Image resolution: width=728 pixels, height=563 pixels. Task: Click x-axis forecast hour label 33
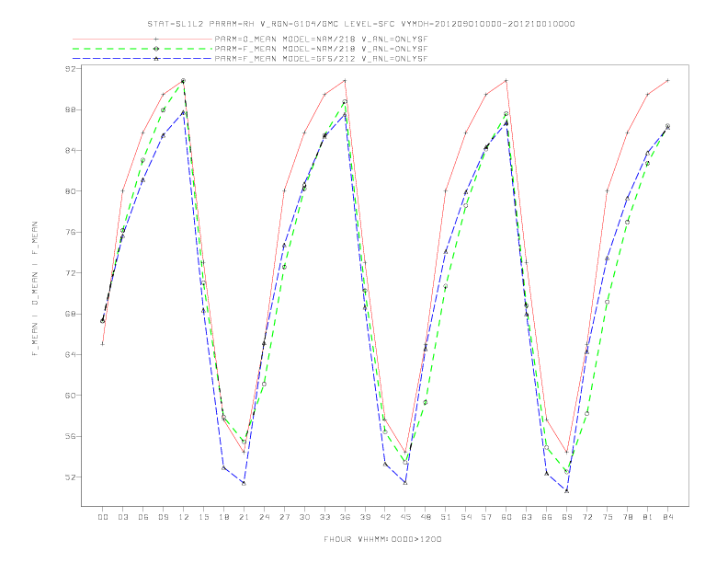324,517
